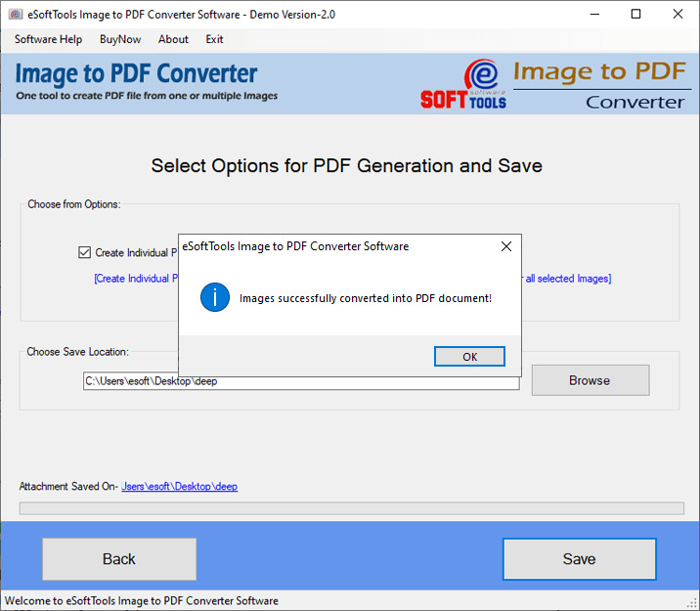The width and height of the screenshot is (700, 611).
Task: Click the Back button
Action: 119,559
